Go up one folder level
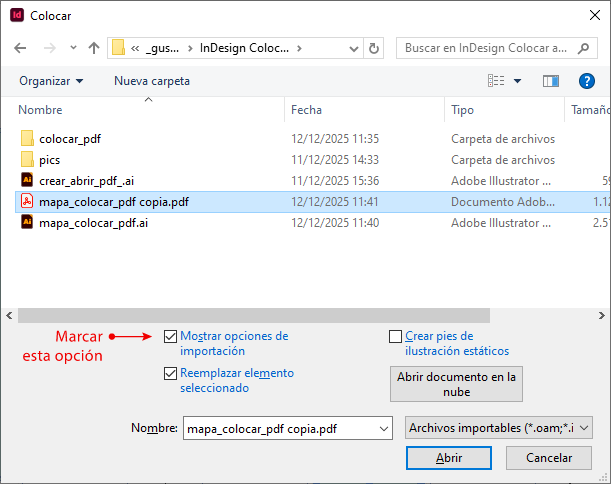 94,48
